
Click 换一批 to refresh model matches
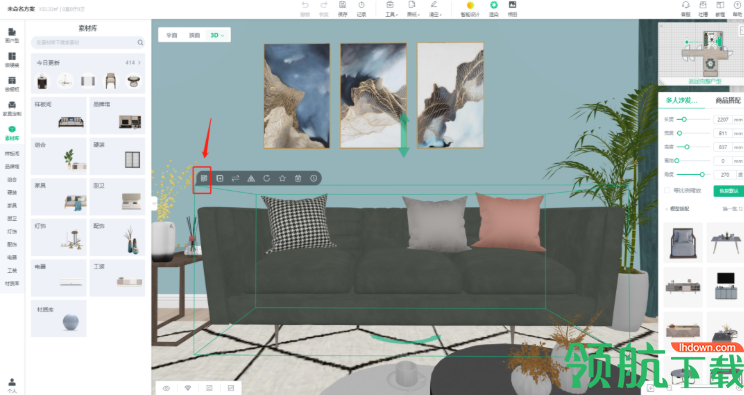(732, 209)
